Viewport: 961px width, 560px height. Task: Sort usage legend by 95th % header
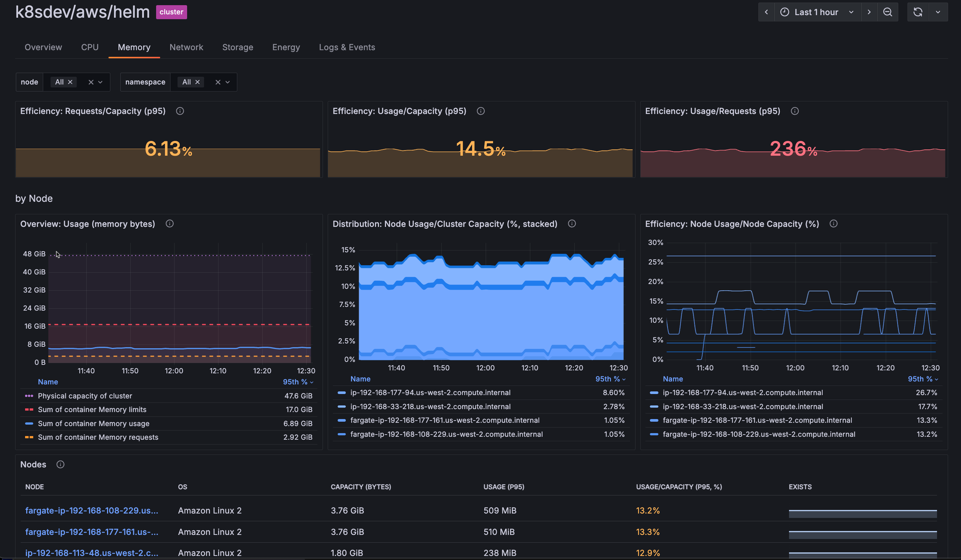coord(297,382)
